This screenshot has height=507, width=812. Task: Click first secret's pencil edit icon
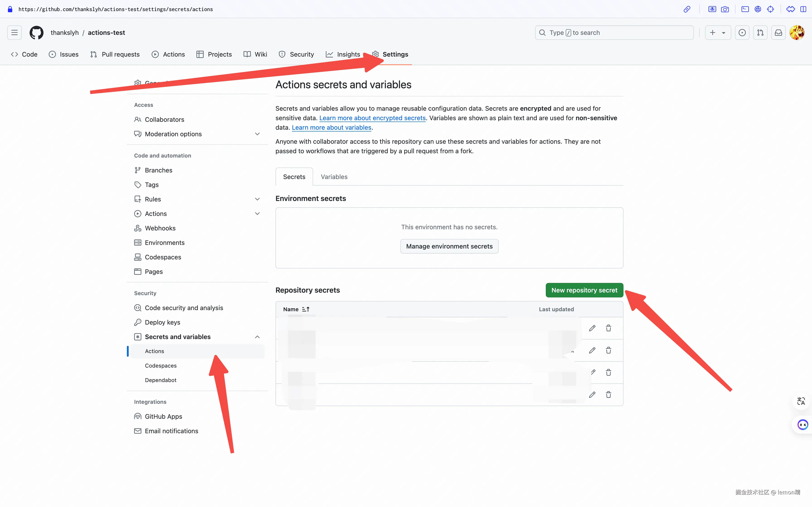click(x=592, y=328)
